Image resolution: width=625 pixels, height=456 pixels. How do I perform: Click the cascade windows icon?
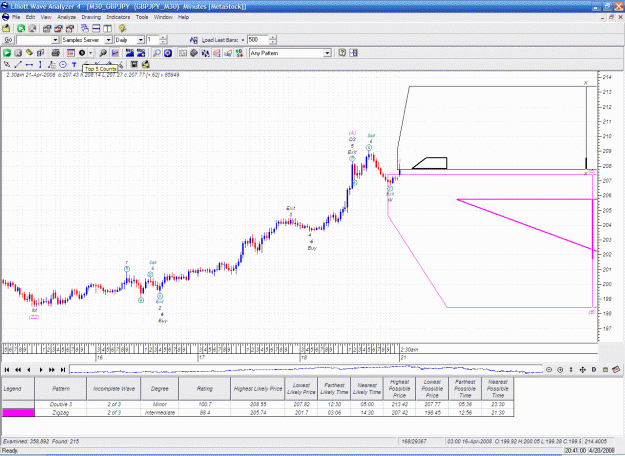click(85, 28)
